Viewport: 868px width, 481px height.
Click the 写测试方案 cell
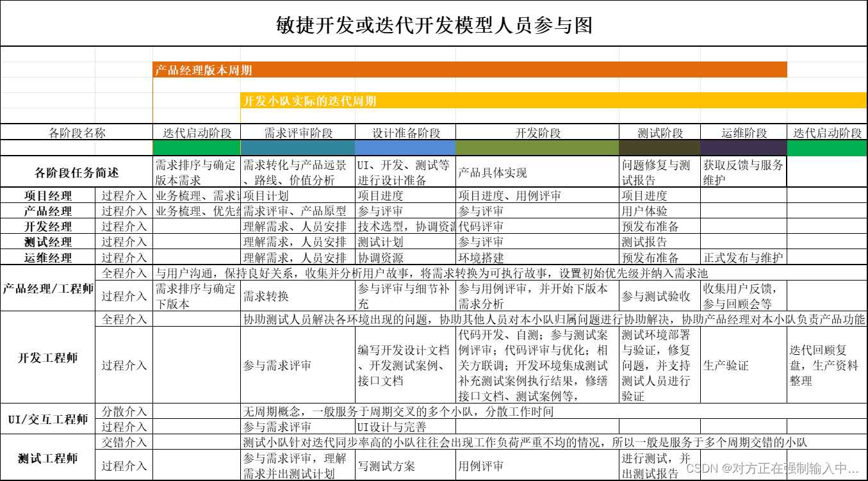pos(406,466)
